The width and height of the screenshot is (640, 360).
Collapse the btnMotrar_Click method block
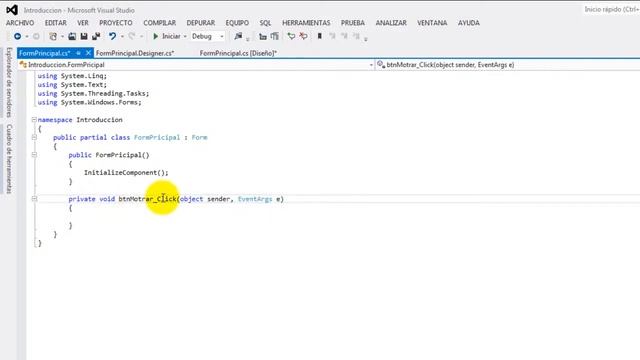click(x=34, y=199)
